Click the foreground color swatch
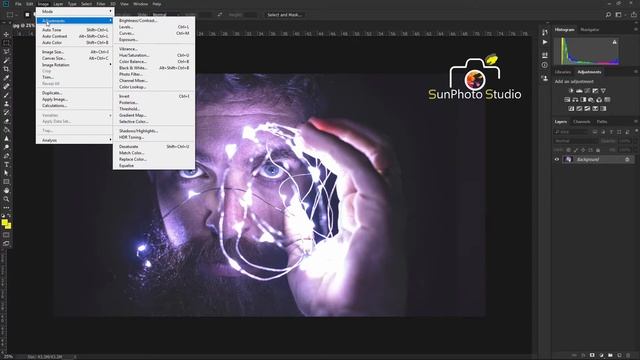 [4, 223]
